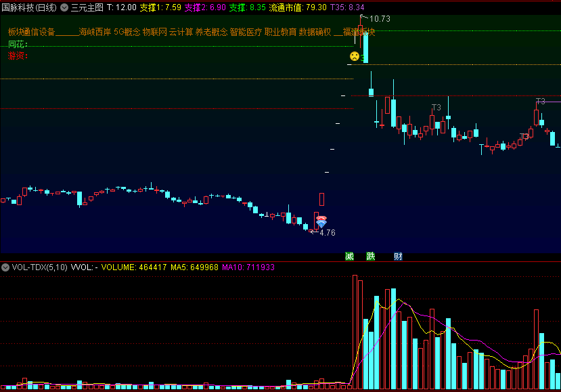
Task: Click the 流通市值: 79.30 value
Action: [x=298, y=7]
